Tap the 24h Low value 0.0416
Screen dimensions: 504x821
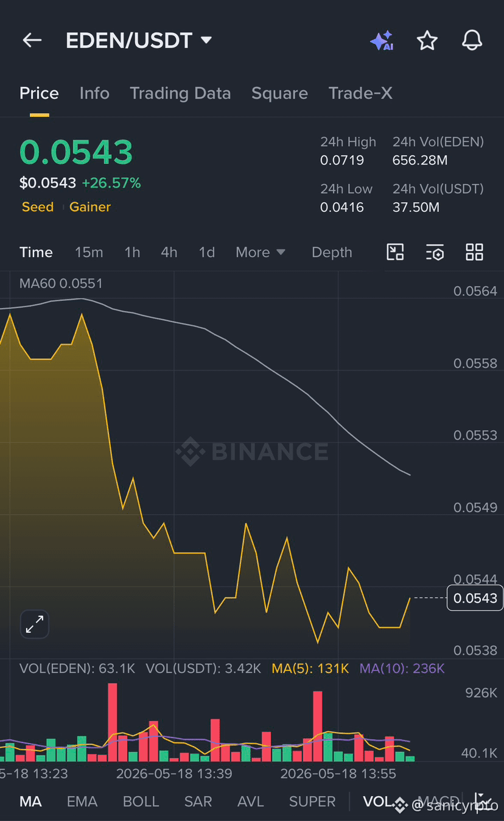coord(342,207)
